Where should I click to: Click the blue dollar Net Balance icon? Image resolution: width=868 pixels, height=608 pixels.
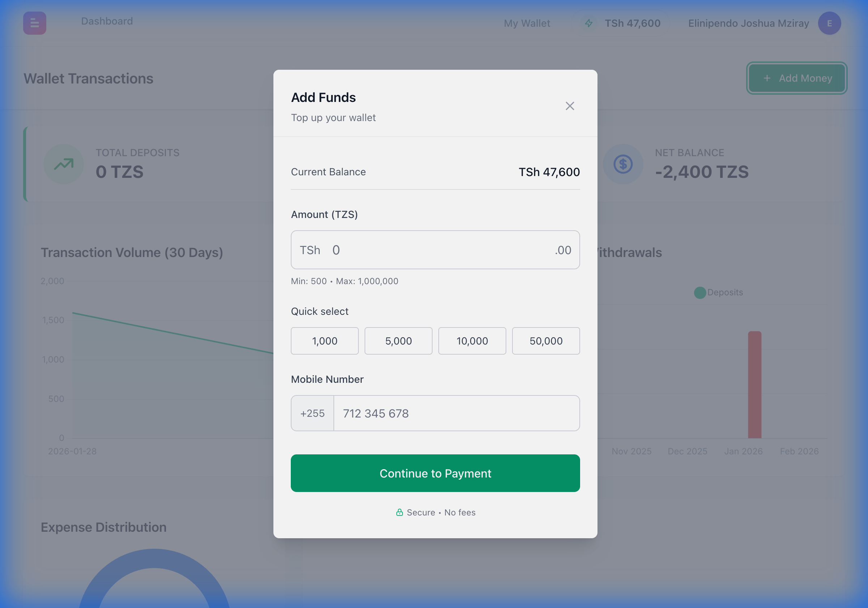623,164
